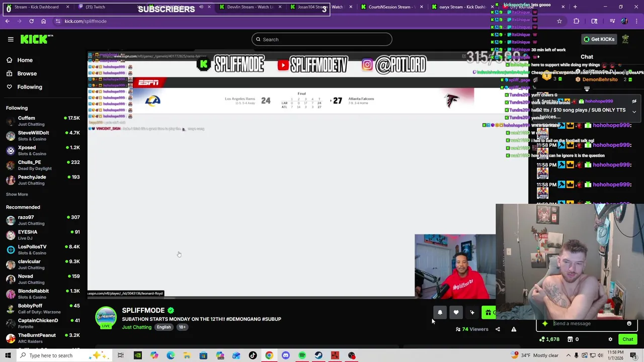Reload the page
The height and width of the screenshot is (362, 644).
click(x=31, y=21)
